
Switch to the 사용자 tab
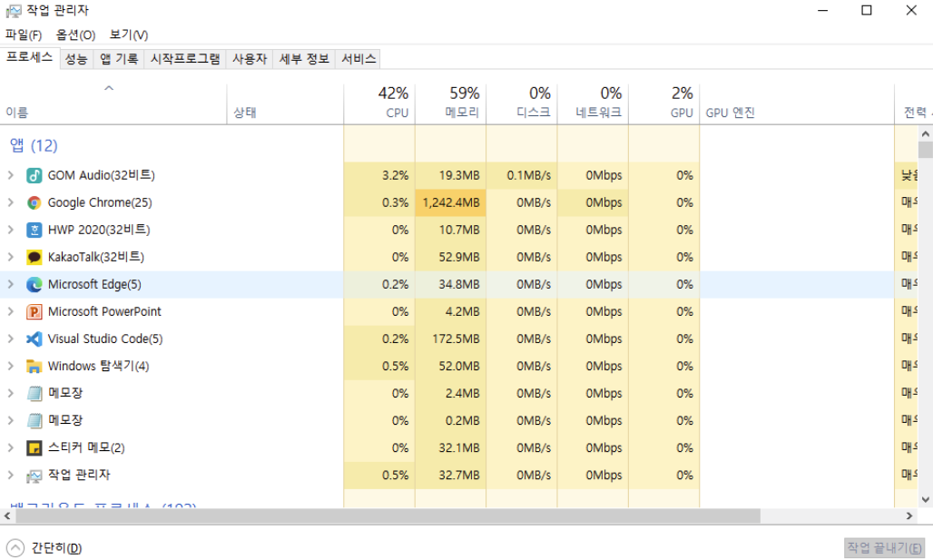(x=250, y=59)
